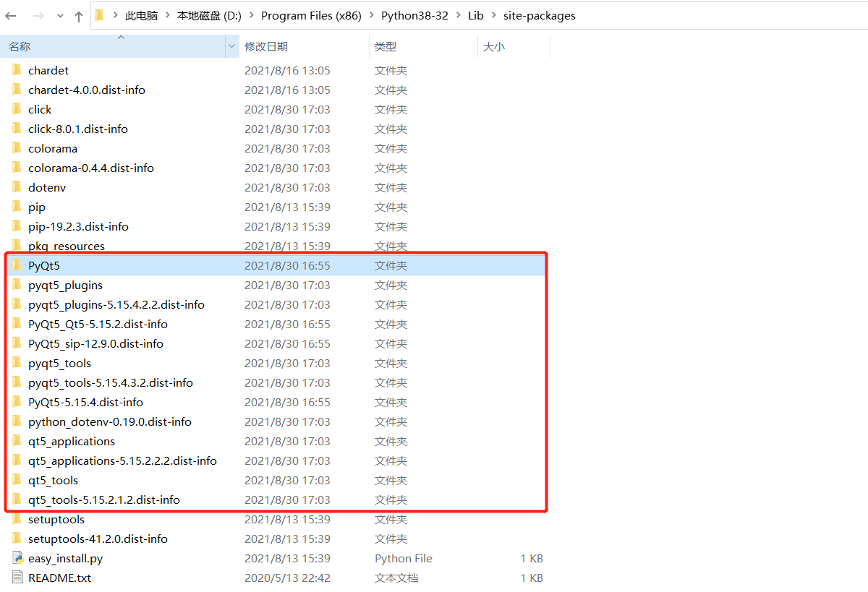Open the setuptools folder
This screenshot has height=592, width=868.
pyautogui.click(x=56, y=519)
